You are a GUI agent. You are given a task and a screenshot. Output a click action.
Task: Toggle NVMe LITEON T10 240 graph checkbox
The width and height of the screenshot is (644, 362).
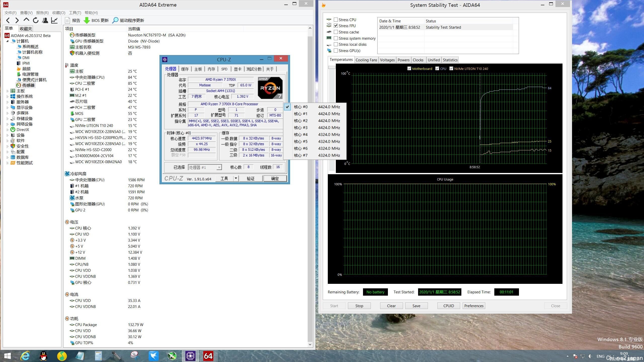451,68
